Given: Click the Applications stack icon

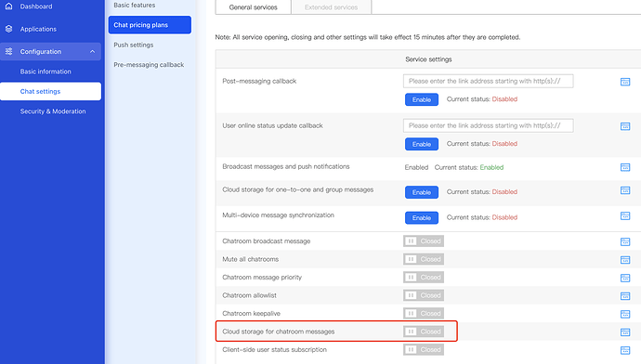Looking at the screenshot, I should pyautogui.click(x=8, y=29).
